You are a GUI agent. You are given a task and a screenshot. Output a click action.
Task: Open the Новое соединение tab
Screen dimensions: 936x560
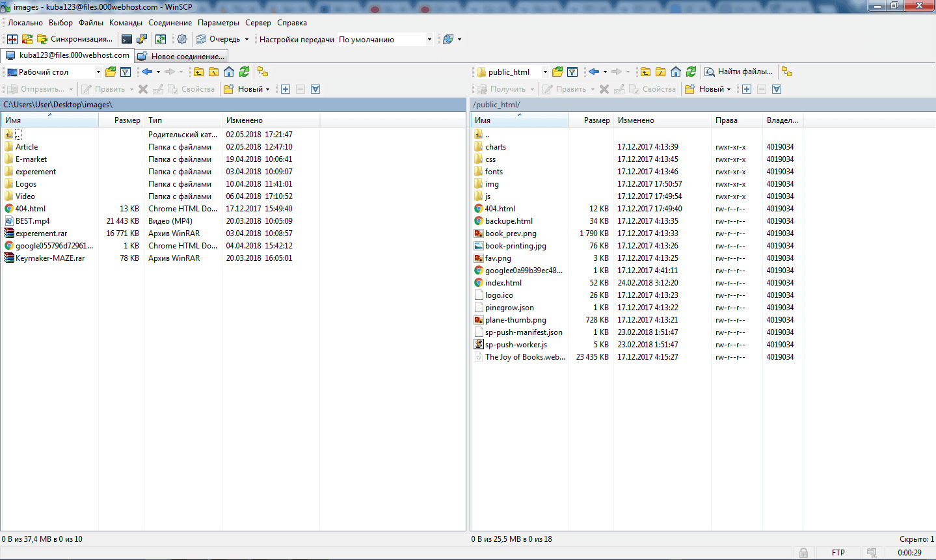(x=181, y=56)
